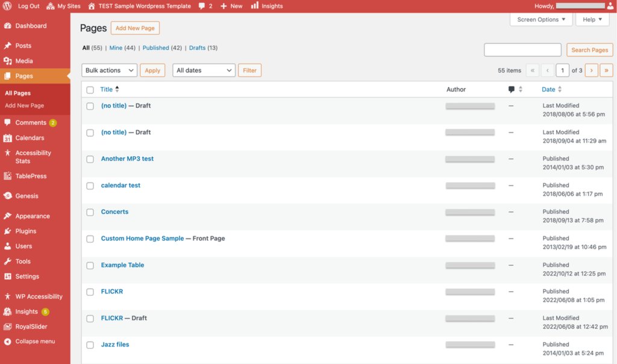
Task: Open Dashboard from the sidebar
Action: pyautogui.click(x=31, y=26)
